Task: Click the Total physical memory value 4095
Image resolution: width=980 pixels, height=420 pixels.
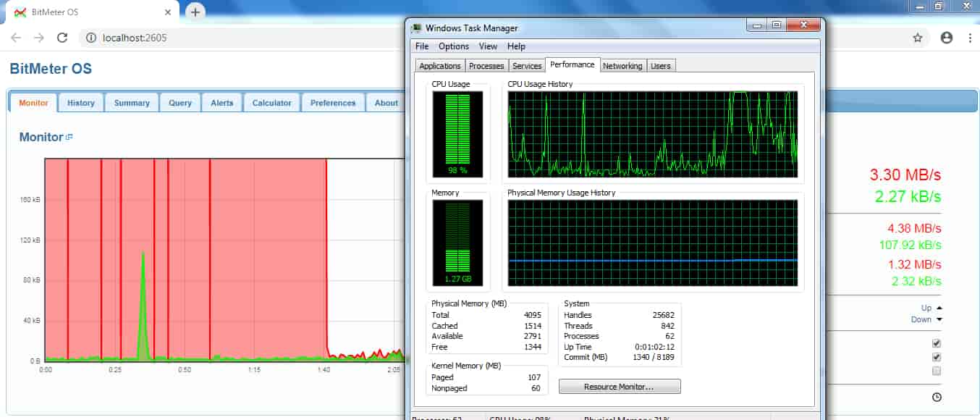Action: [532, 315]
